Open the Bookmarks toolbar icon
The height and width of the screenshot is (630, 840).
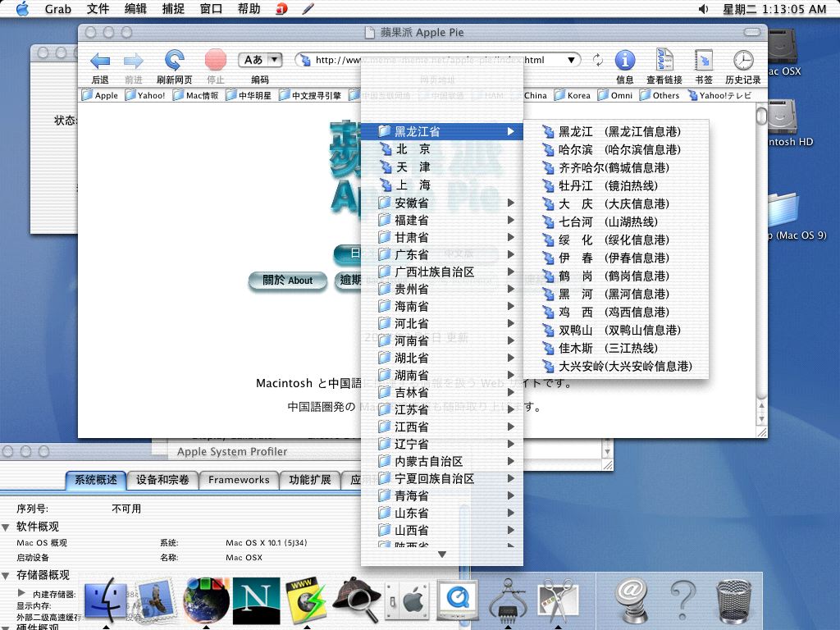704,61
